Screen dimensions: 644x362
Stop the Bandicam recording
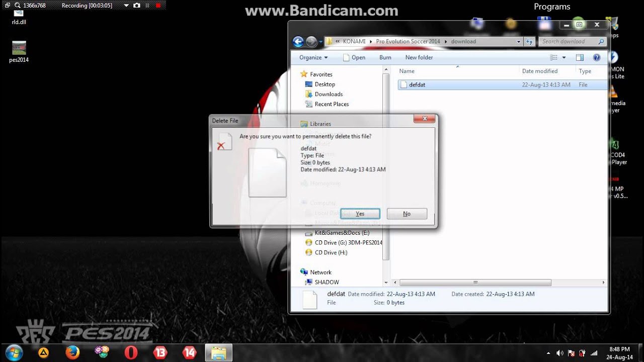point(158,6)
